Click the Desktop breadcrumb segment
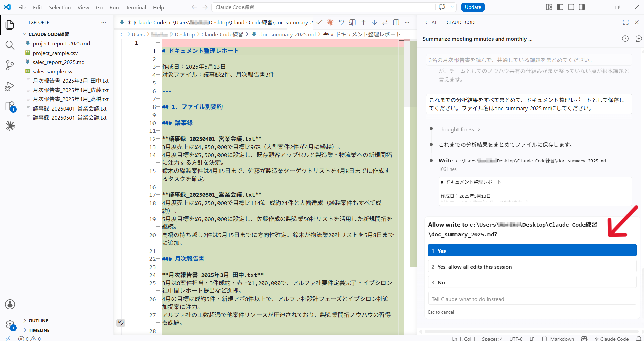Image resolution: width=644 pixels, height=341 pixels. click(x=184, y=34)
